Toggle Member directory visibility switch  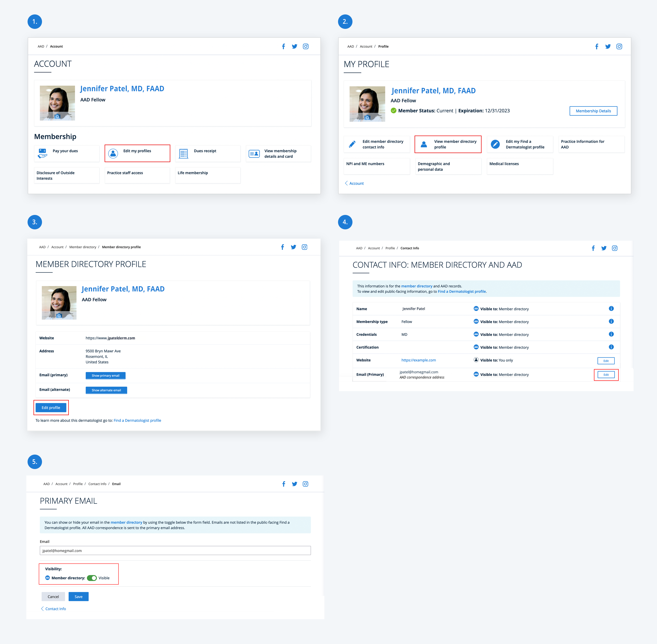pos(92,578)
